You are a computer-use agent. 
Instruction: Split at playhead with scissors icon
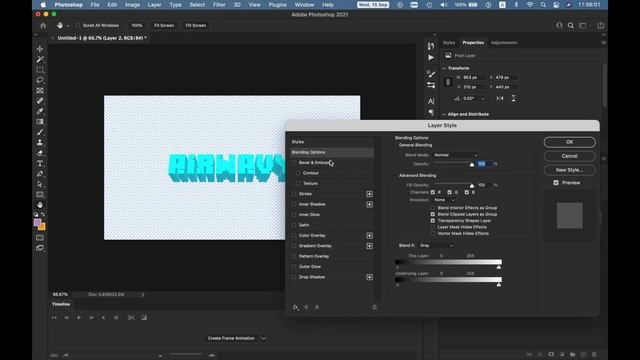(x=131, y=318)
